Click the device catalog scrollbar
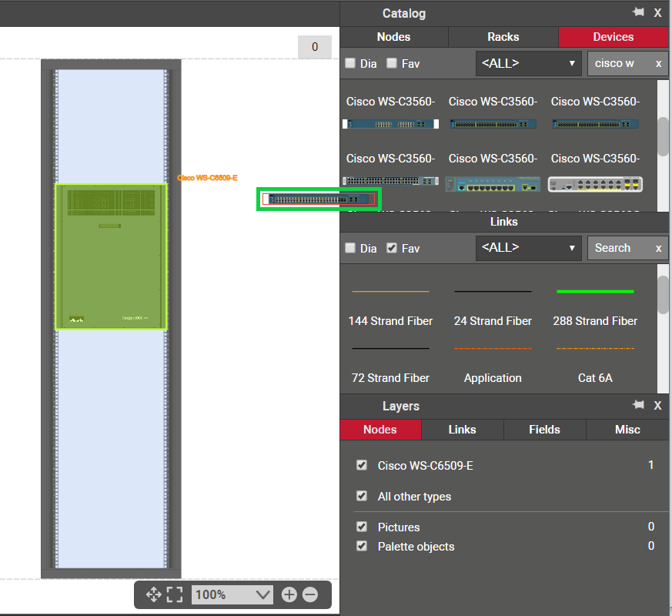Viewport: 672px width, 616px height. 663,137
